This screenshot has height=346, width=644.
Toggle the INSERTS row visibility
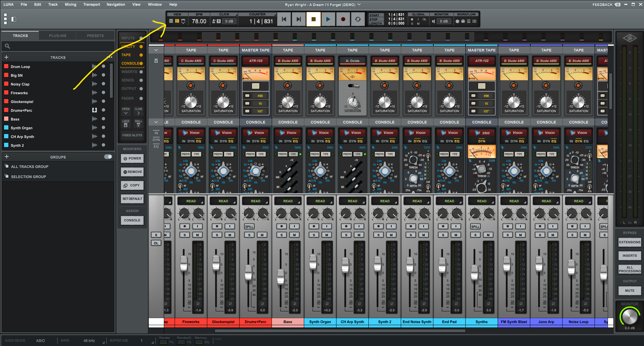coord(141,72)
